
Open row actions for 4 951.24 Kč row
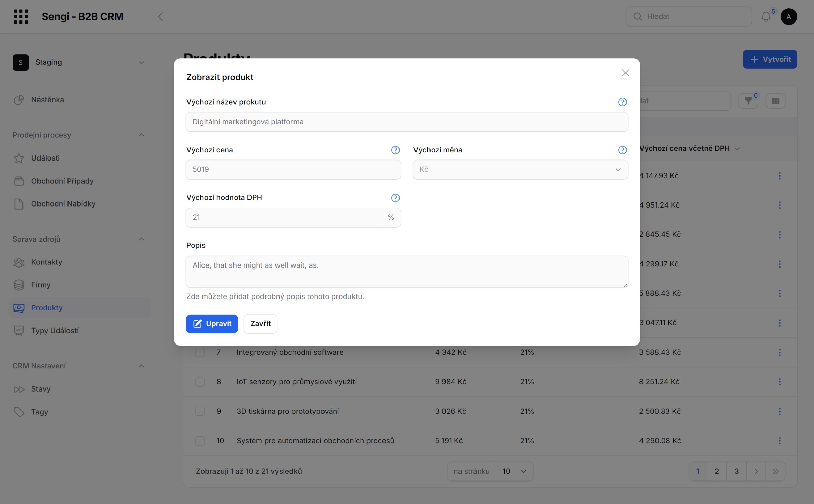779,205
